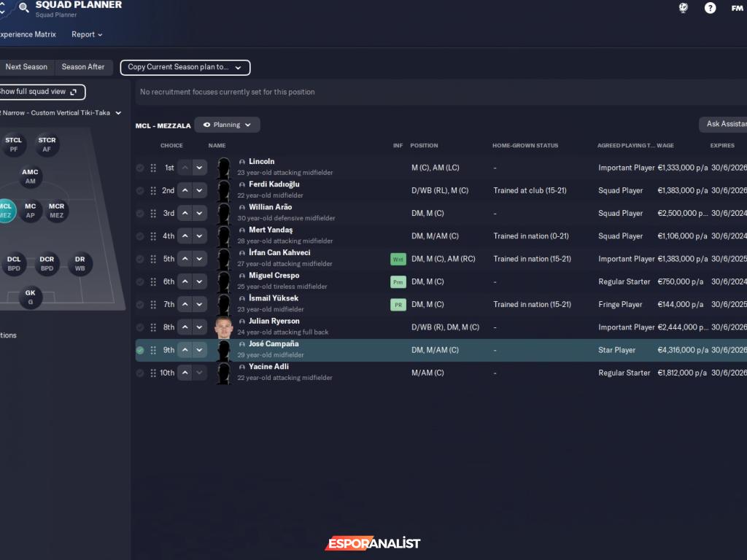The image size is (747, 560).
Task: Grab the drag handle beside Willian Arão
Action: [153, 214]
